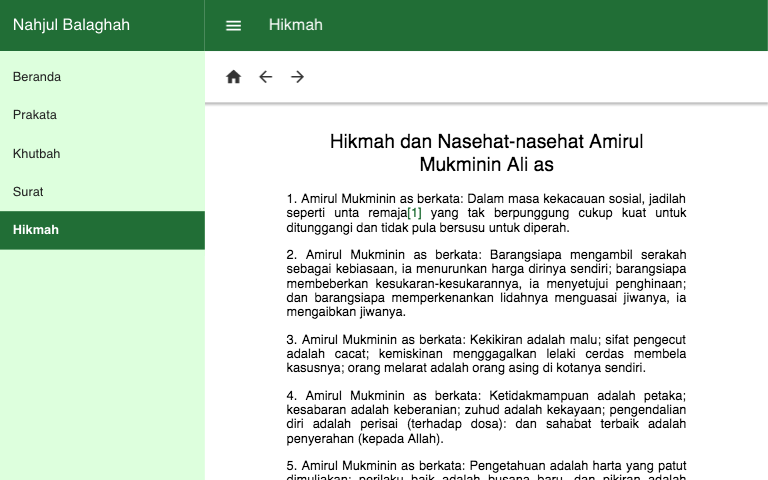The height and width of the screenshot is (480, 768).
Task: Click the forward arrow icon
Action: pos(297,77)
